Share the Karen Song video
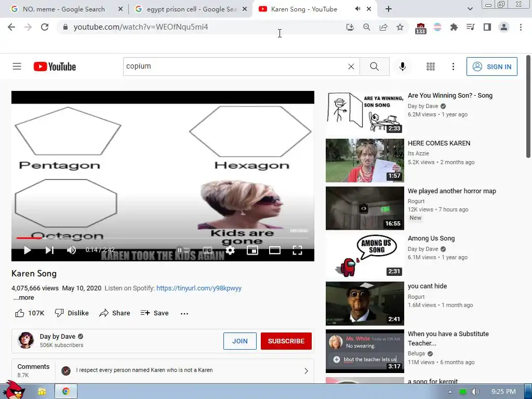 tap(115, 313)
